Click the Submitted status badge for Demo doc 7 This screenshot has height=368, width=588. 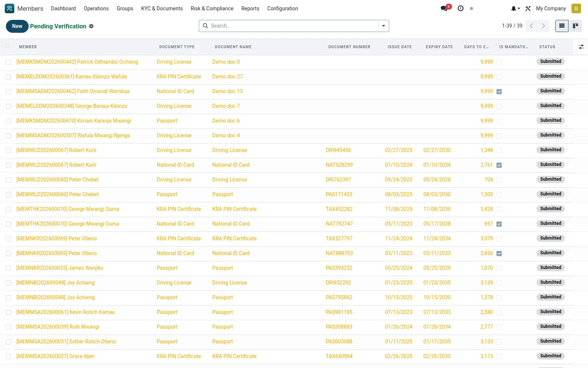(x=551, y=106)
